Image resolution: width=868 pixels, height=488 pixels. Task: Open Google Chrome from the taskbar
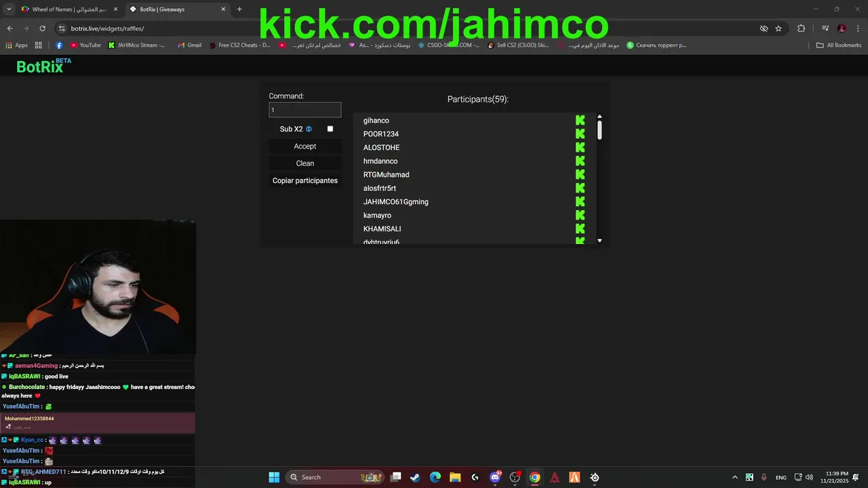pos(534,477)
